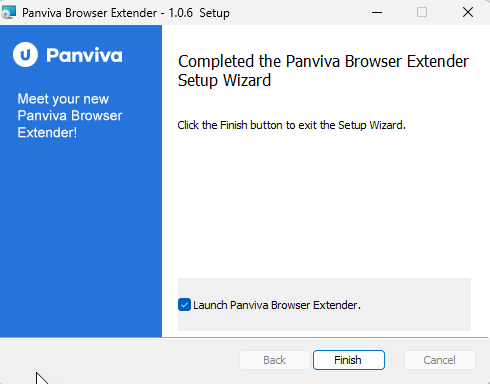The image size is (490, 384).
Task: Click Finish to exit the wizard
Action: tap(349, 360)
